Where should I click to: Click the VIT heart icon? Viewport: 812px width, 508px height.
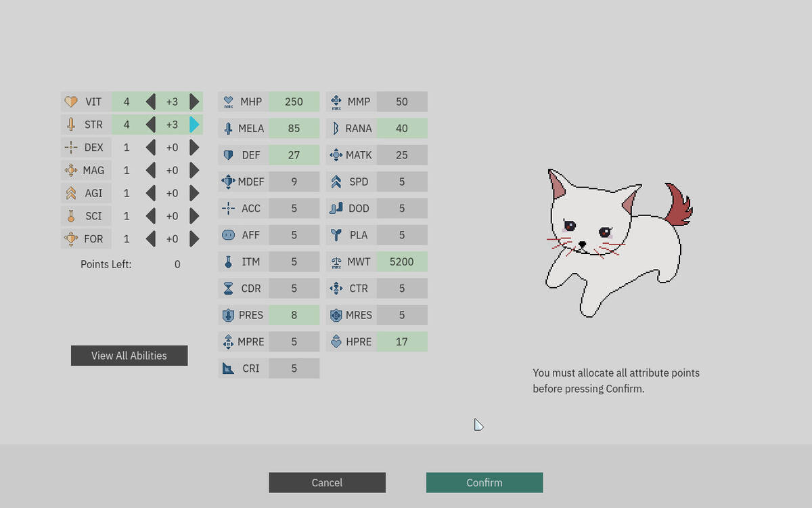[71, 102]
